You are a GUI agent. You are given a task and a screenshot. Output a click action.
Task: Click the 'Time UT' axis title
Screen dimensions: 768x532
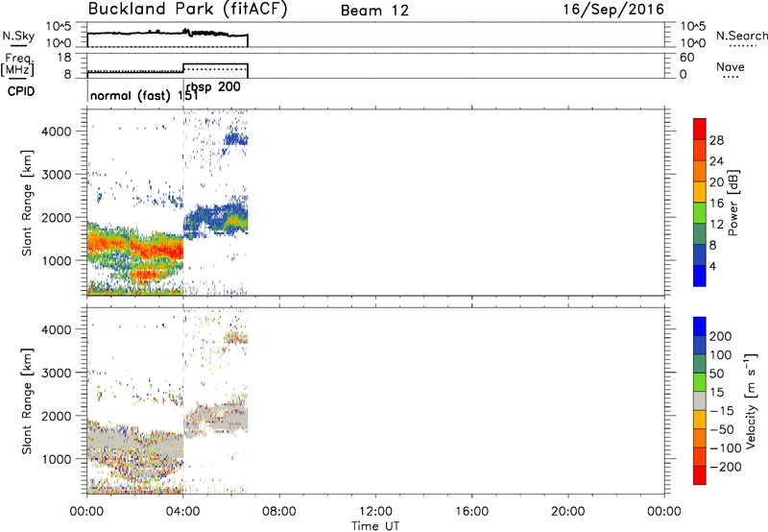pos(375,526)
